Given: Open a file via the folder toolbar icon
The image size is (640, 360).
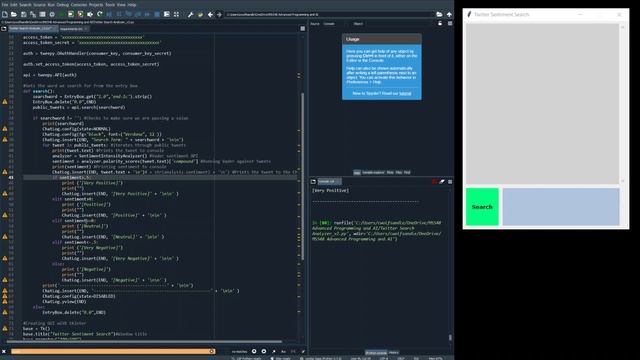Looking at the screenshot, I should click(x=14, y=14).
